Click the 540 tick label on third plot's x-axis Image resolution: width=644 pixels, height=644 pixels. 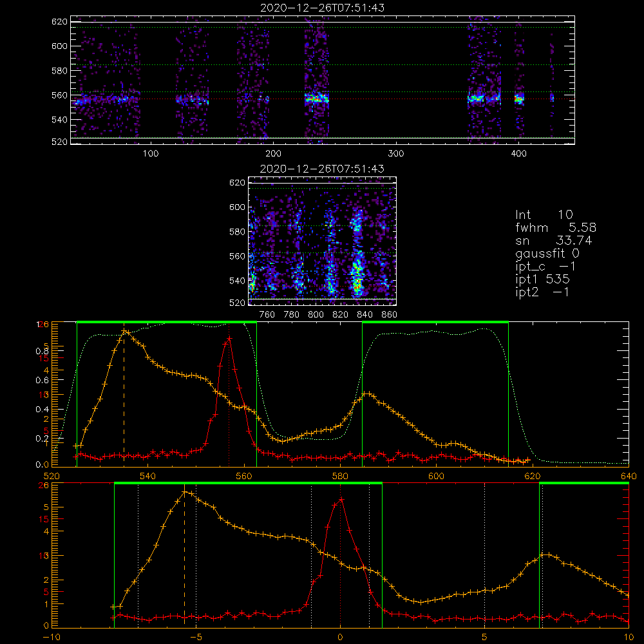148,477
